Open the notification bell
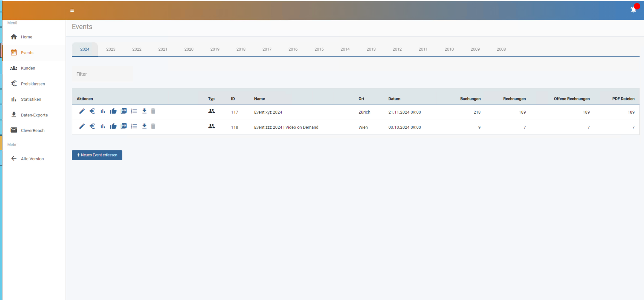 point(633,10)
